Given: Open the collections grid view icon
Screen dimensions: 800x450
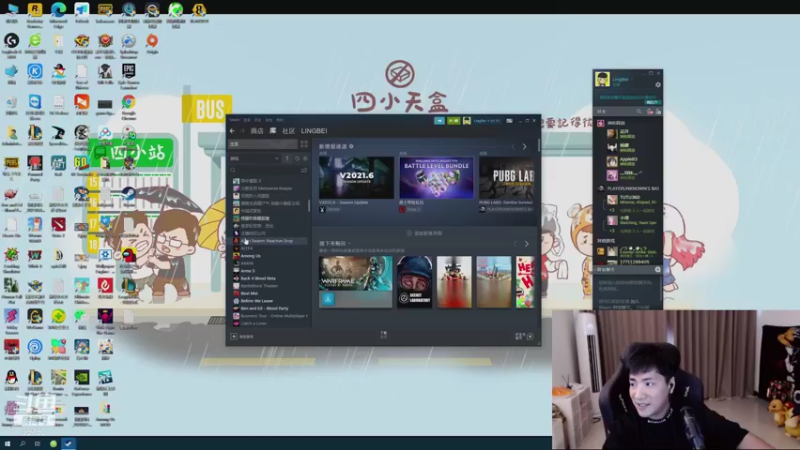Looking at the screenshot, I should pos(304,144).
